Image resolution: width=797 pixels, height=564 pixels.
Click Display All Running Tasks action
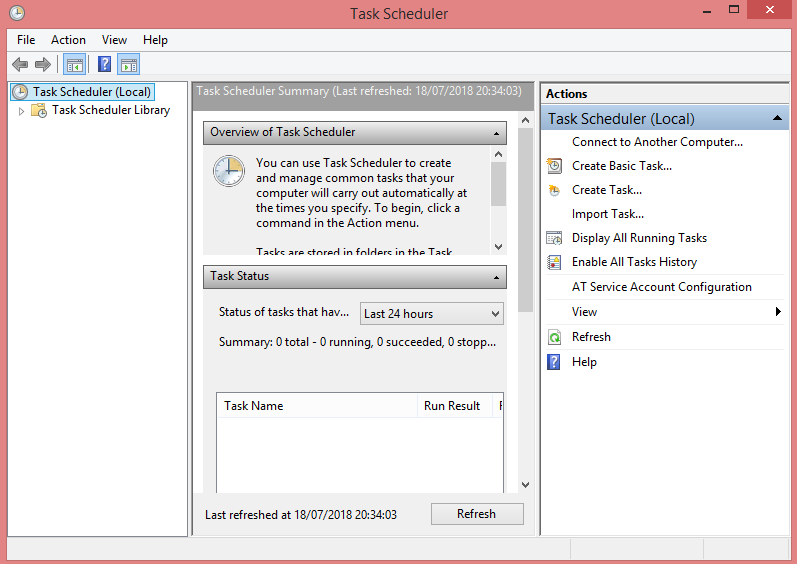(639, 238)
